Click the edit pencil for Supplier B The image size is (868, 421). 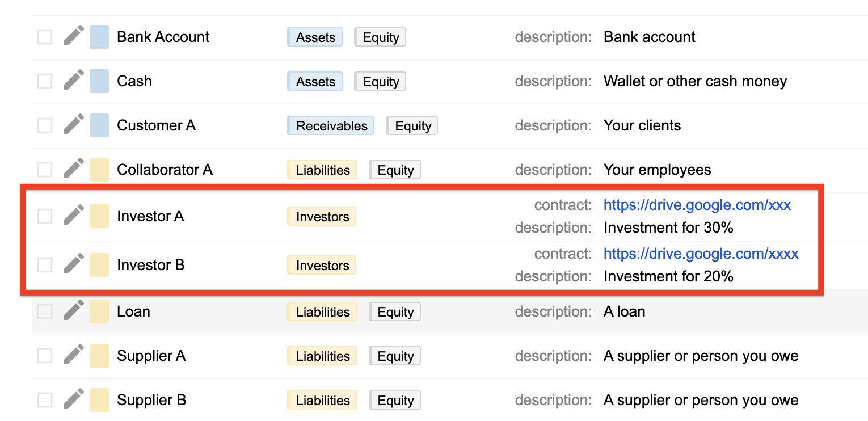click(73, 399)
